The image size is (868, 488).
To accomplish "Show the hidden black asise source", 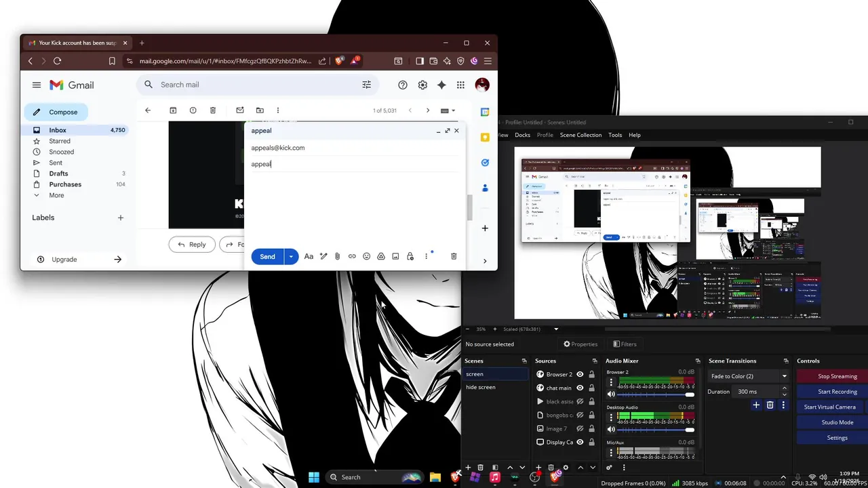I will tap(580, 402).
